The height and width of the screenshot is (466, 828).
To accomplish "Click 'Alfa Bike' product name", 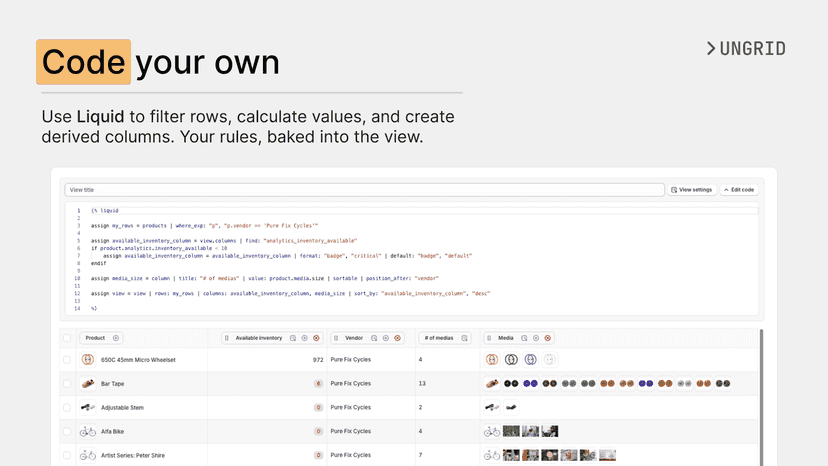I will pos(112,432).
